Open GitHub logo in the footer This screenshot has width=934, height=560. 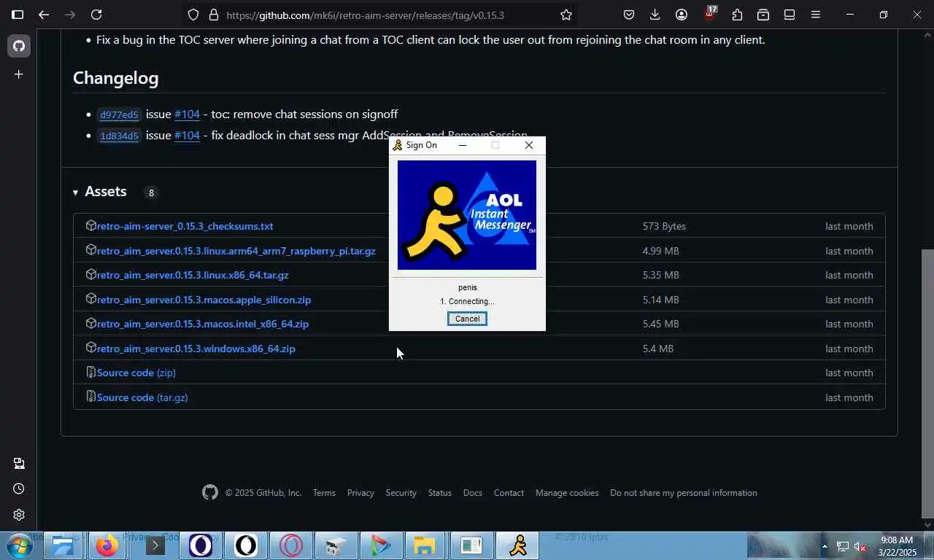click(x=210, y=493)
